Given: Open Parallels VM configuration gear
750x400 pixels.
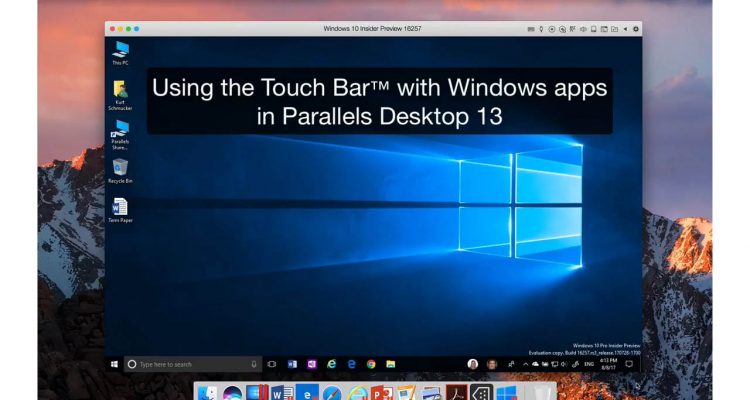Looking at the screenshot, I should coord(636,29).
